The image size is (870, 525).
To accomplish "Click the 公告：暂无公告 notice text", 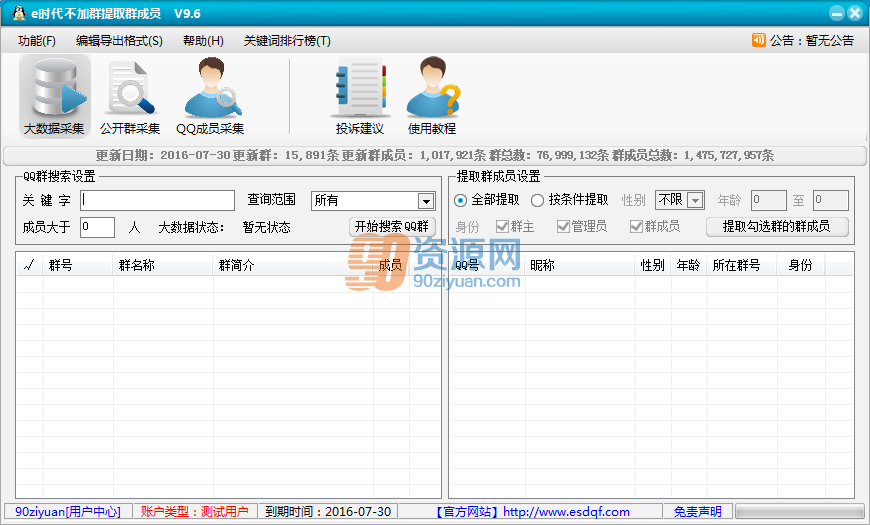I will point(812,41).
